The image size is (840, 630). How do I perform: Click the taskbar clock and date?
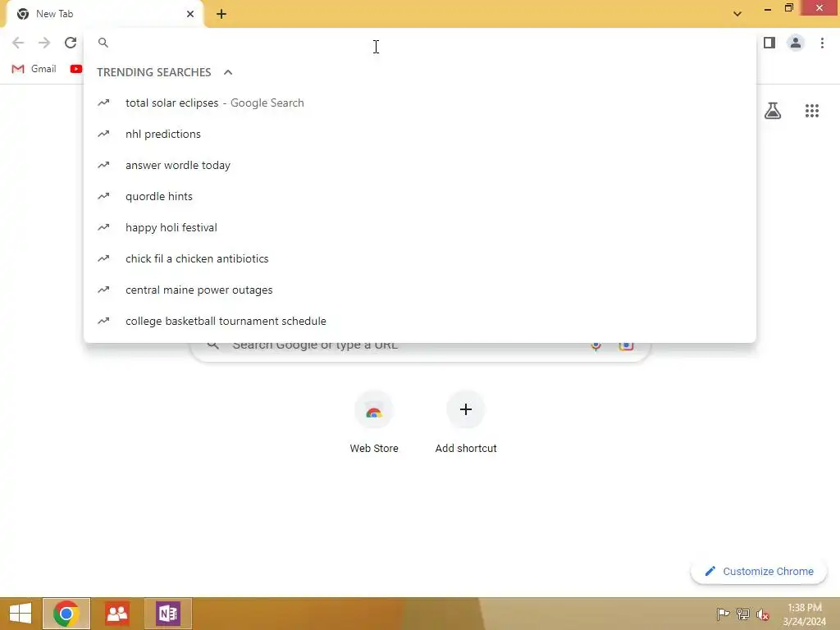click(x=804, y=614)
